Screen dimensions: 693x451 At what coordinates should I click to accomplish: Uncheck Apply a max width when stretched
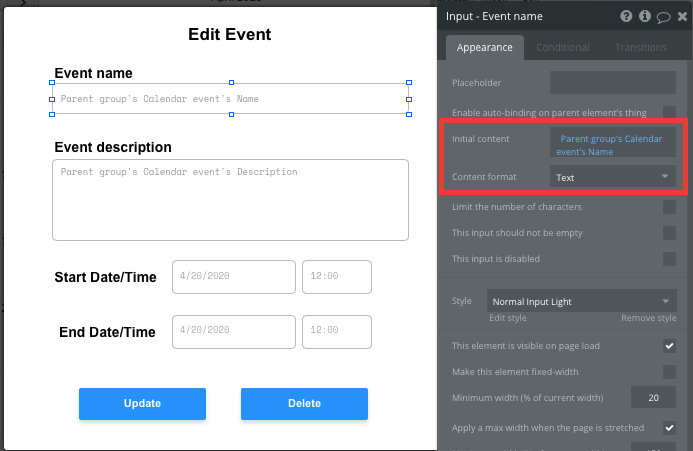tap(669, 428)
